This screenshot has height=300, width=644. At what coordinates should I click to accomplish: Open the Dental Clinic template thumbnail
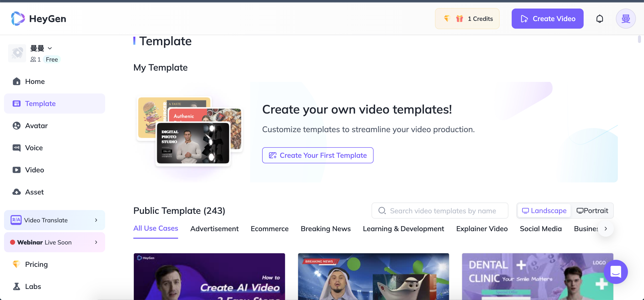pyautogui.click(x=538, y=276)
